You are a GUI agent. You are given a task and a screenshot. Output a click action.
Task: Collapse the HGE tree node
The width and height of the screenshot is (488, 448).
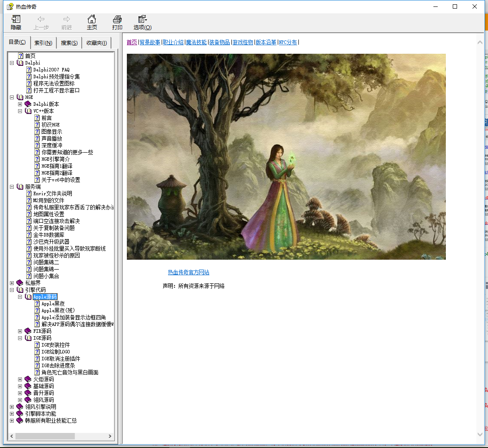pyautogui.click(x=12, y=97)
